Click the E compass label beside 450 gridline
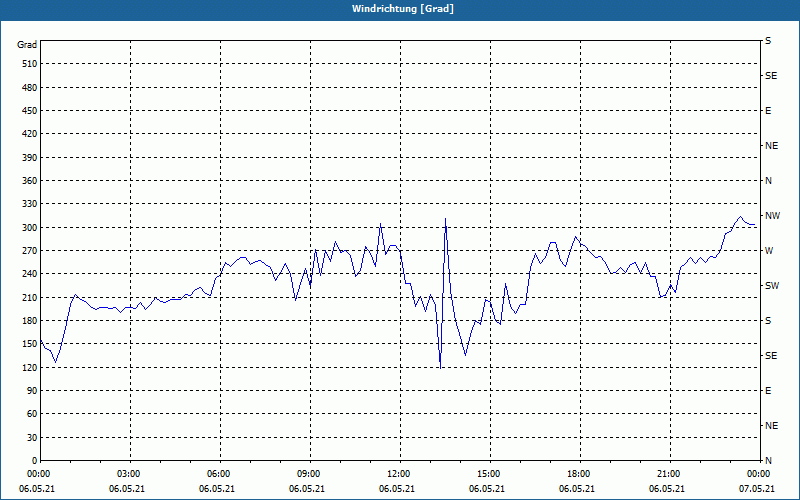800x500 pixels. (x=768, y=111)
